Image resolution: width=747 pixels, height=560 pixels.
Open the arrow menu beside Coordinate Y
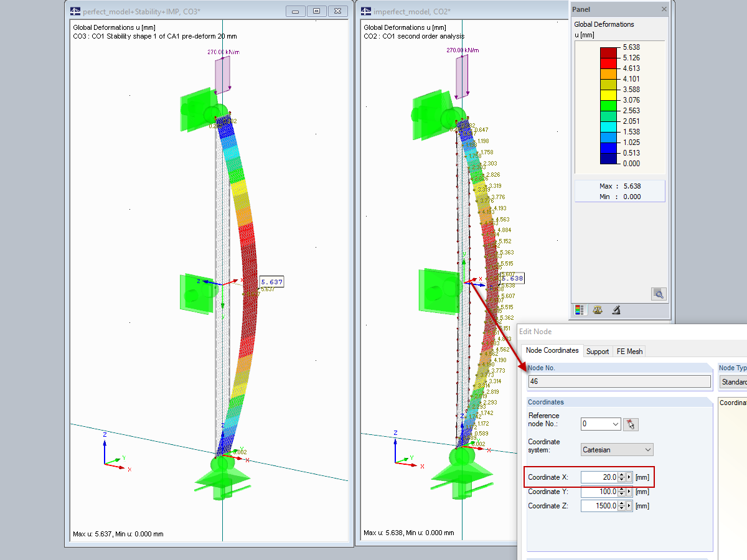click(x=629, y=492)
